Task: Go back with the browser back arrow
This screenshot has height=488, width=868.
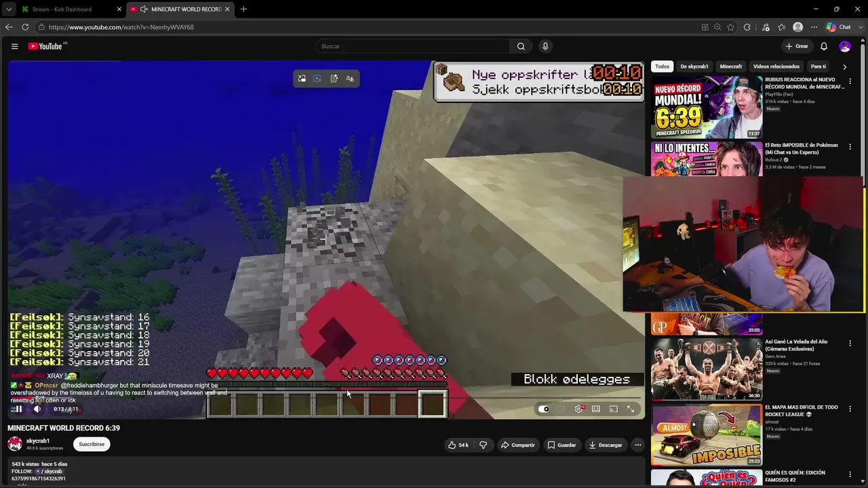Action: [x=9, y=27]
